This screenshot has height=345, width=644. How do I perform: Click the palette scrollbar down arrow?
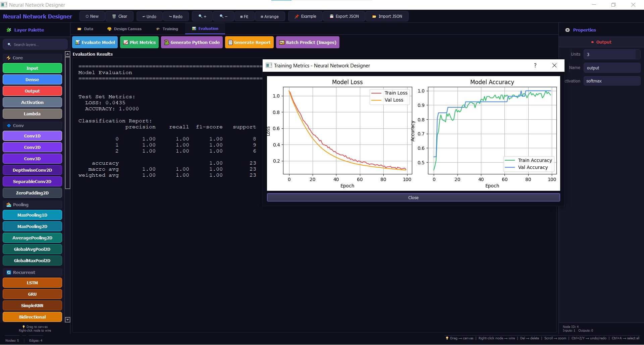pos(67,320)
